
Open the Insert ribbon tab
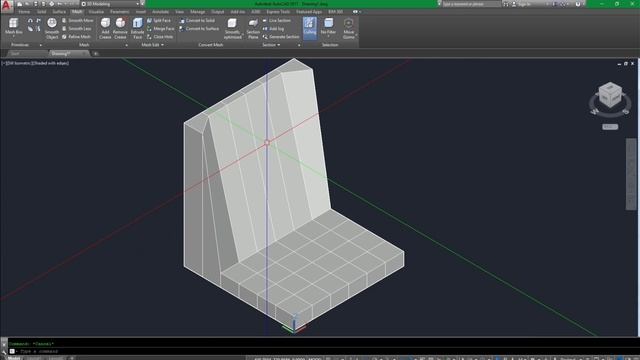pyautogui.click(x=141, y=12)
